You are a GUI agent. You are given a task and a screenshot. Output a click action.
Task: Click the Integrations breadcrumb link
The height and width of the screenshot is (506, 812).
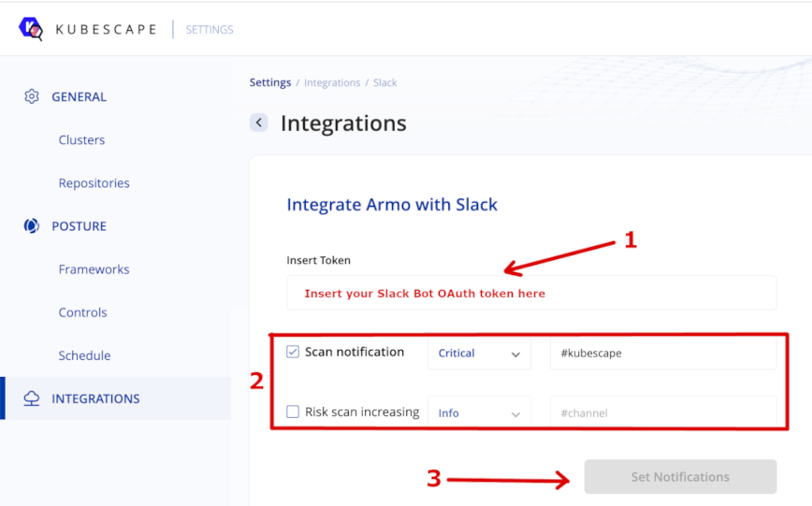(332, 83)
